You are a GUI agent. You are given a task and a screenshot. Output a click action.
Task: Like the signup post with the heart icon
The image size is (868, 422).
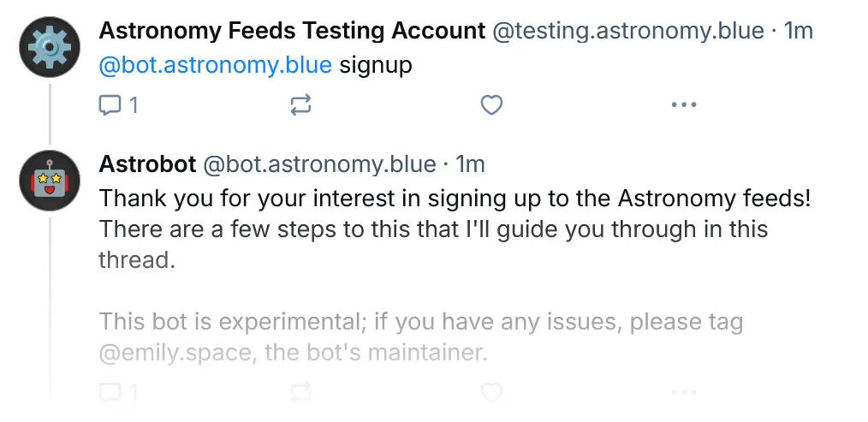click(x=491, y=104)
